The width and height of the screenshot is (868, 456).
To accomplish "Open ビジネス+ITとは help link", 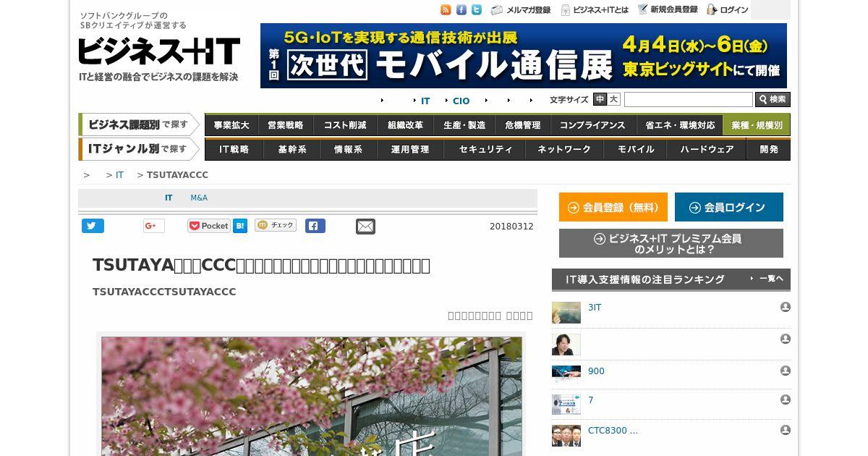I will tap(595, 10).
